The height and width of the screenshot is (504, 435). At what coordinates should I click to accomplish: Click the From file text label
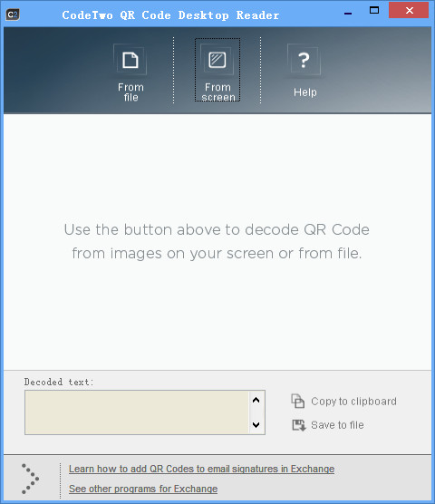click(x=130, y=92)
